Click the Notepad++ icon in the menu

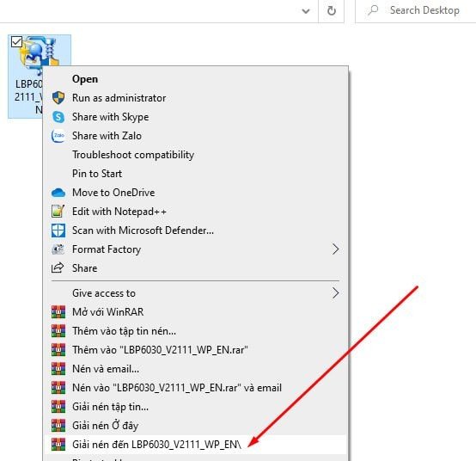[58, 212]
